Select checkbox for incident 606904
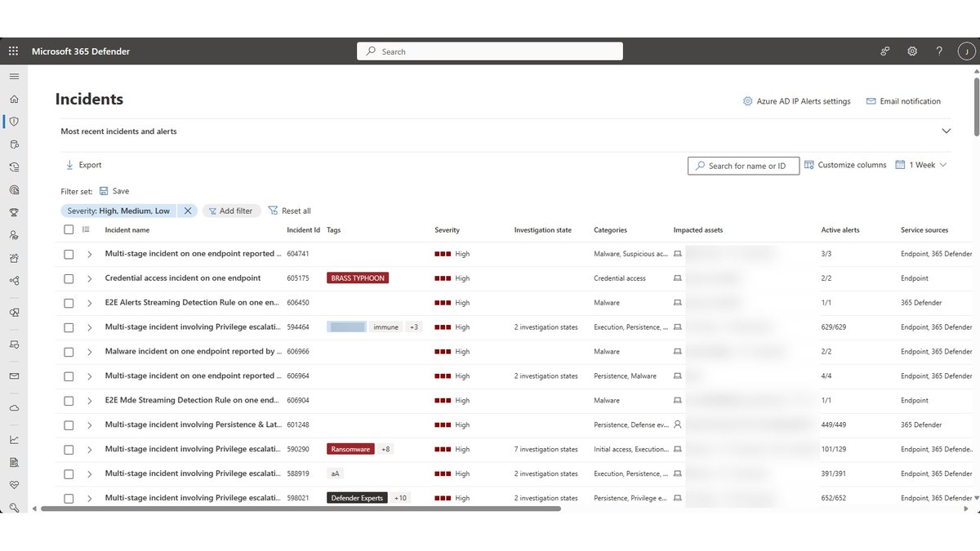Viewport: 980px width, 551px height. click(x=69, y=402)
